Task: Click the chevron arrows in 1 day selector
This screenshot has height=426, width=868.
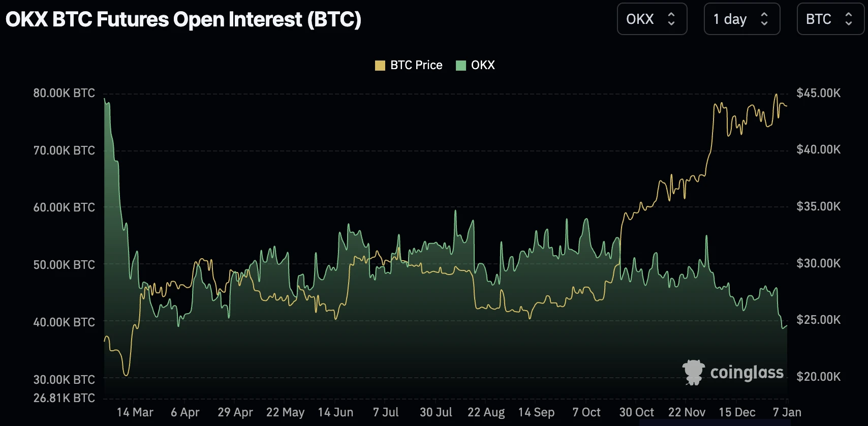Action: click(764, 19)
